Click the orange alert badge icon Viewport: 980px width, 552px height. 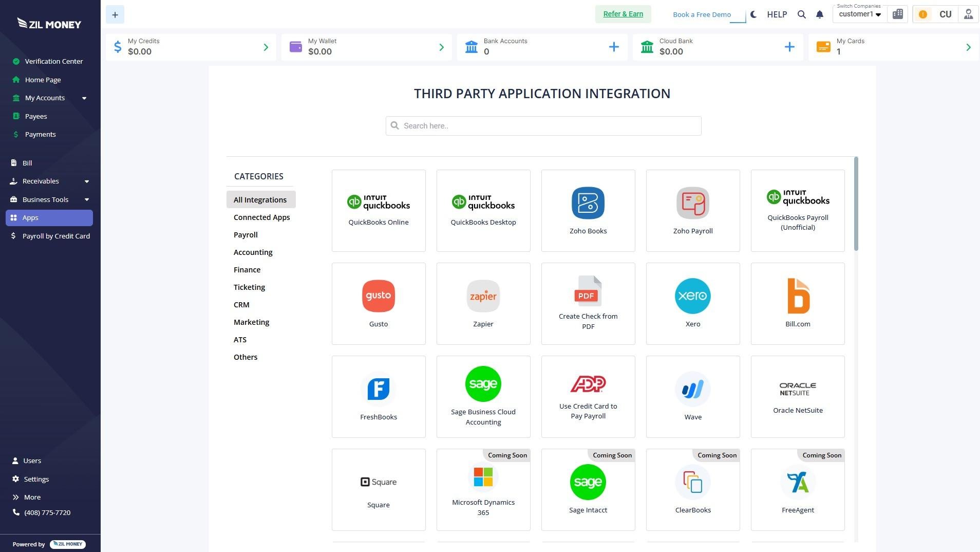[x=923, y=14]
